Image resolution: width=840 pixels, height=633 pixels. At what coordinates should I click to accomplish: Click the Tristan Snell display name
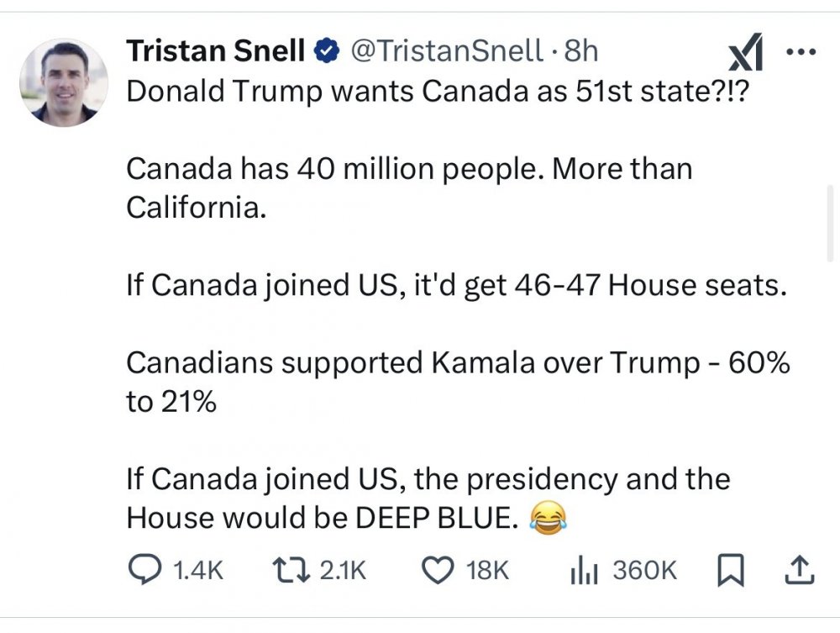point(215,52)
